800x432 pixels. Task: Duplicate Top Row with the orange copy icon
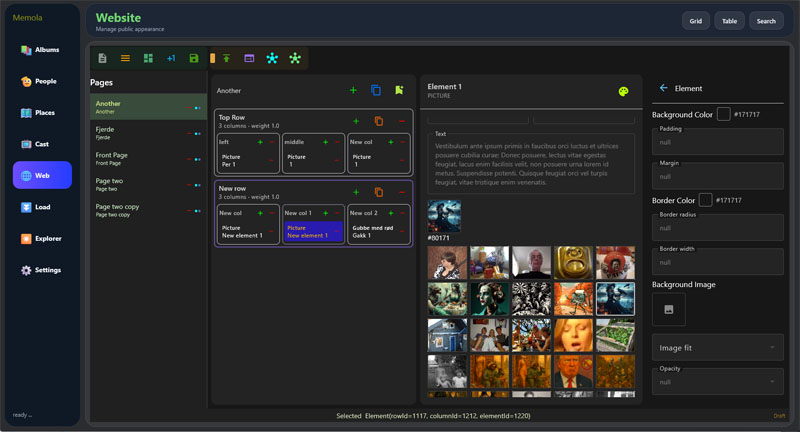coord(379,121)
